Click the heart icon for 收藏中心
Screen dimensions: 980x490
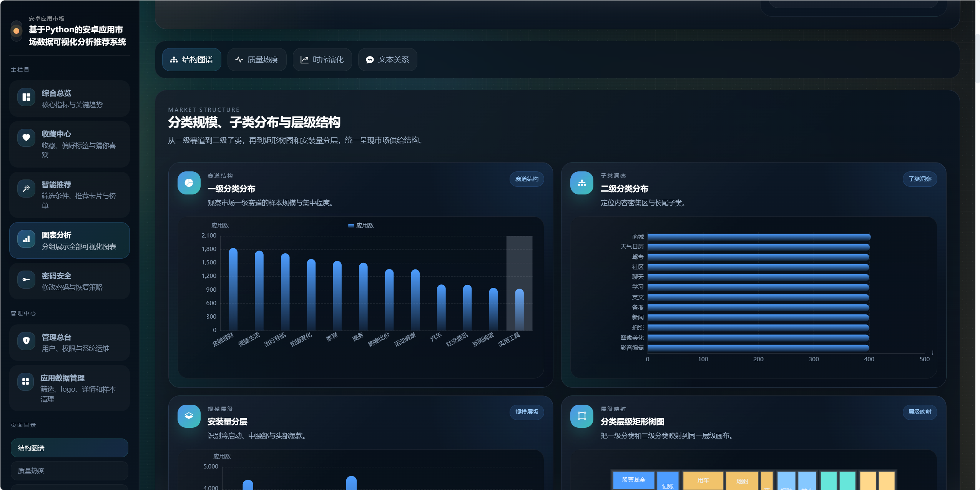click(x=26, y=138)
